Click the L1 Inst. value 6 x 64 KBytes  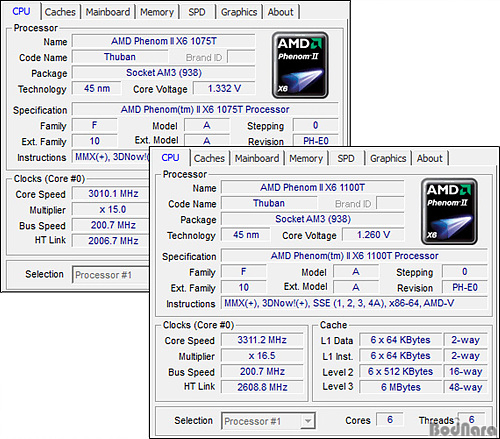(400, 355)
